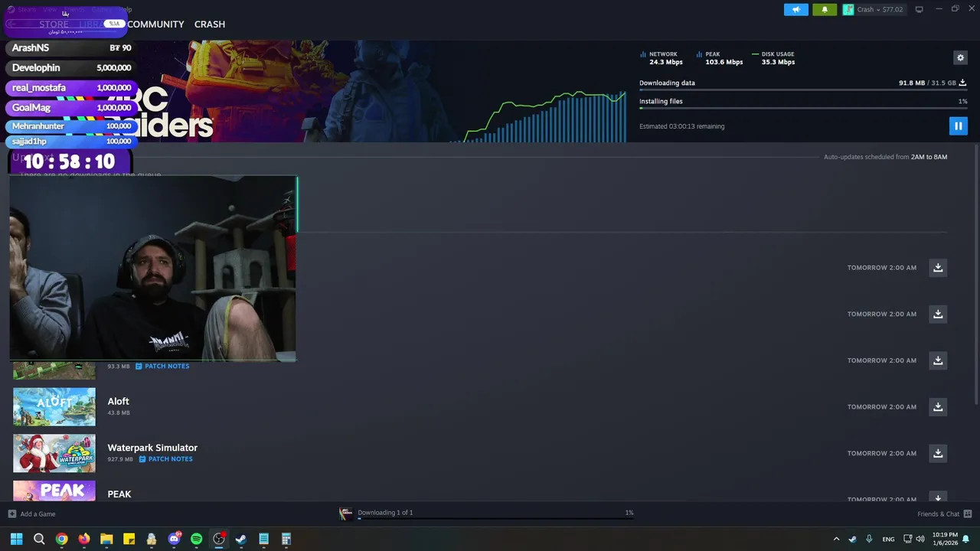Click the Steam tray icon

852,539
